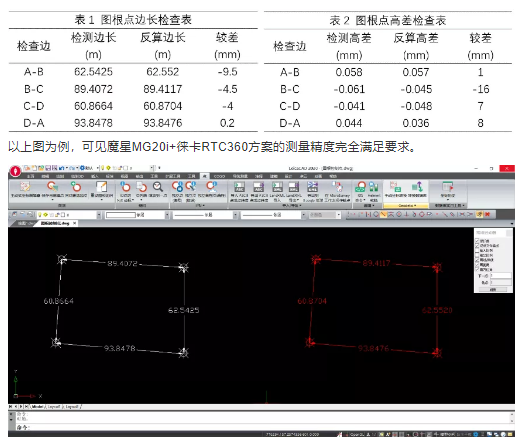Viewport: 524px width, 441px height.
Task: Toggle the third unchecked checkbox in side panel
Action: click(x=477, y=251)
